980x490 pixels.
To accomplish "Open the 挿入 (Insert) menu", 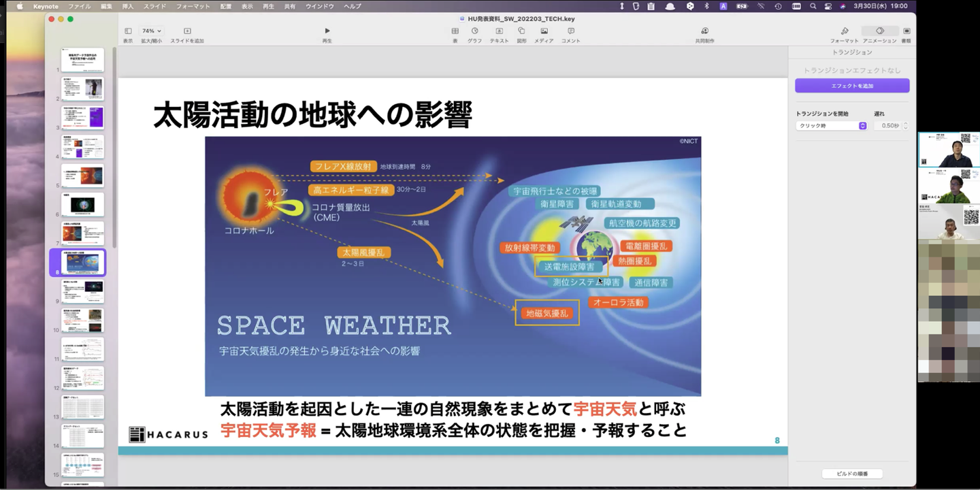I will click(x=128, y=6).
